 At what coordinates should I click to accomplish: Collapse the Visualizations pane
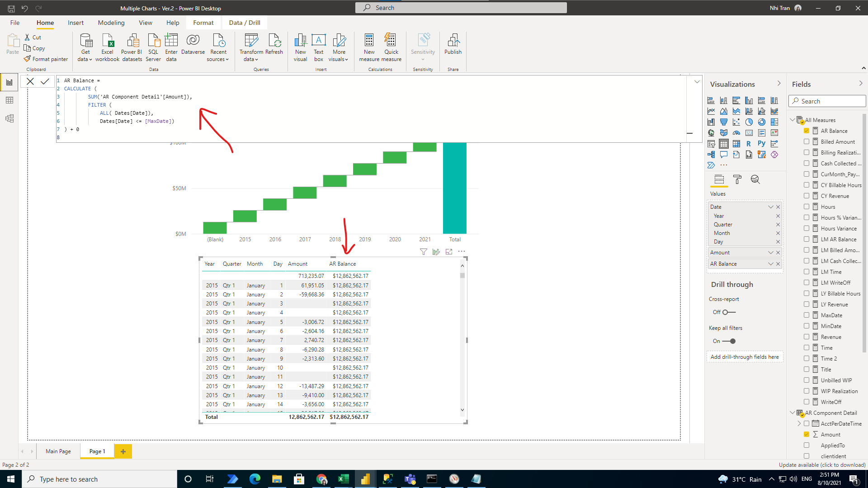pos(779,84)
